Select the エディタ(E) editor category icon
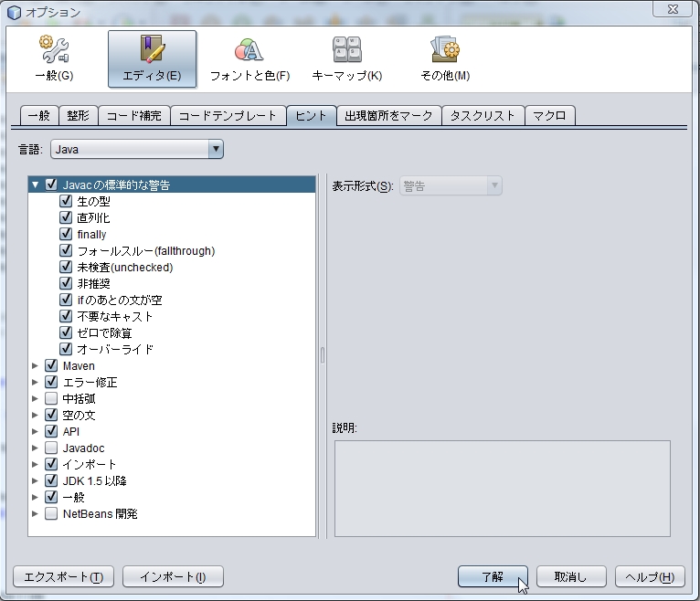Image resolution: width=700 pixels, height=601 pixels. (152, 58)
